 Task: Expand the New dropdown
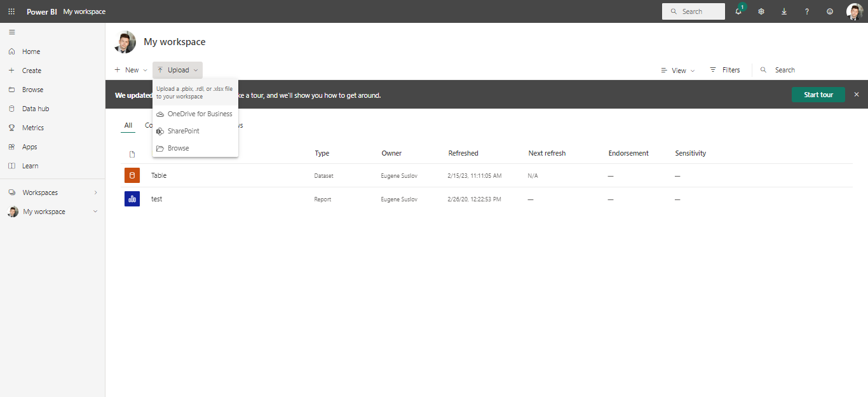(131, 70)
